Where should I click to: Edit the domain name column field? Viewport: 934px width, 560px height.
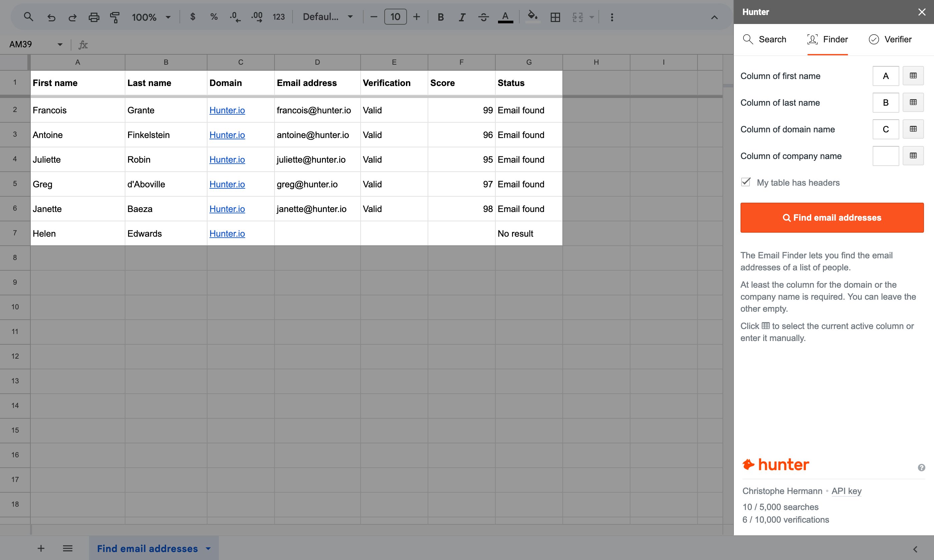click(886, 129)
